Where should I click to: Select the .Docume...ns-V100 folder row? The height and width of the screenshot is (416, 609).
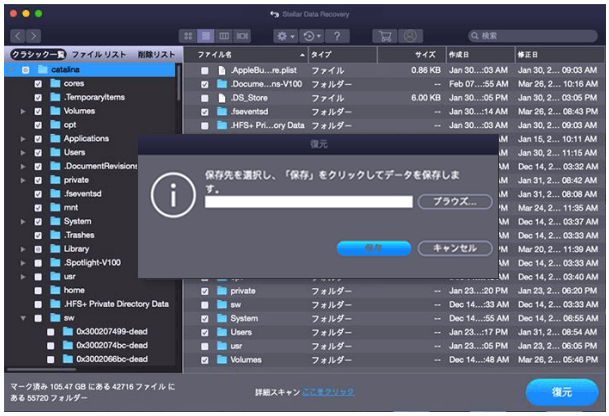(x=394, y=84)
